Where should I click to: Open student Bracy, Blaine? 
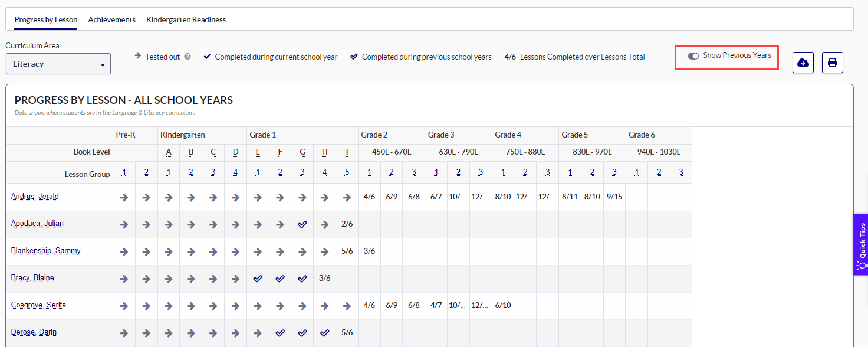click(x=32, y=278)
